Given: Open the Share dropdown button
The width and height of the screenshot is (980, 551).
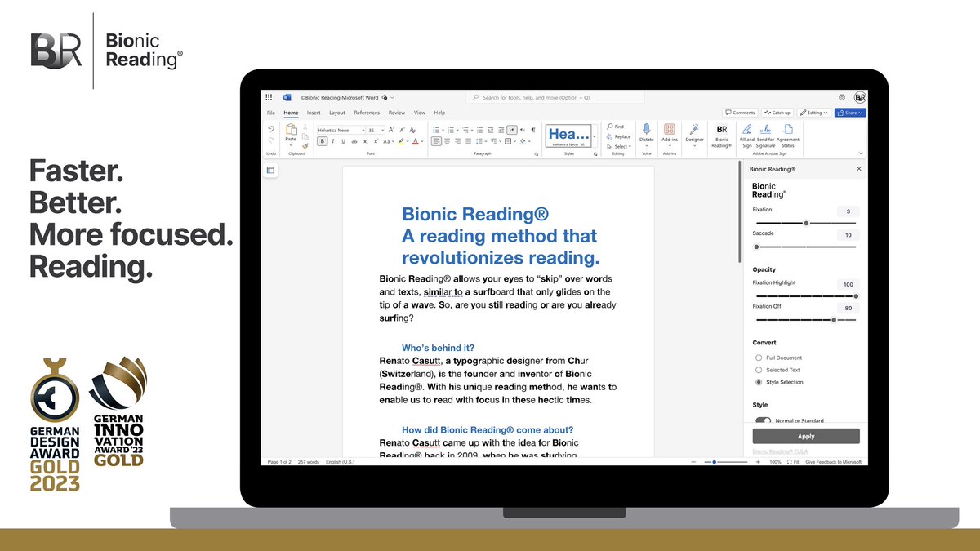Looking at the screenshot, I should pyautogui.click(x=850, y=113).
